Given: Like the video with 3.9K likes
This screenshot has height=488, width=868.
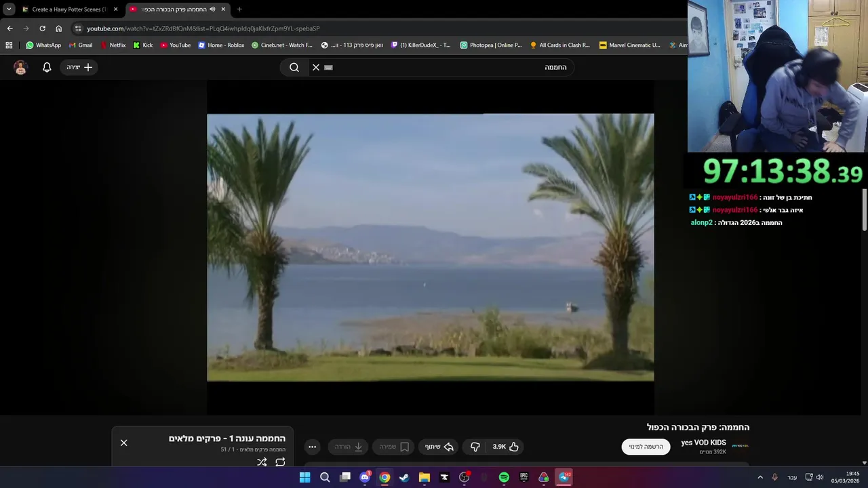Looking at the screenshot, I should (x=506, y=447).
